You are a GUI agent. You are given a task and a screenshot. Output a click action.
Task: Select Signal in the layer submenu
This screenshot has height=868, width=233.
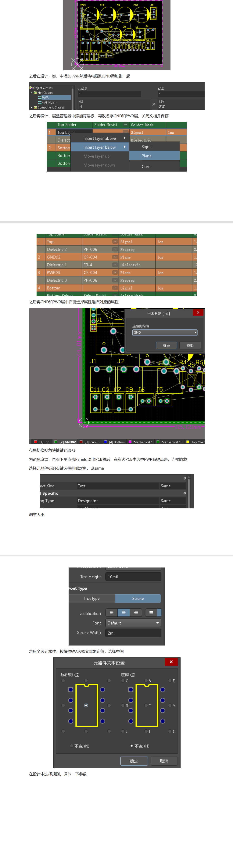pos(154,147)
